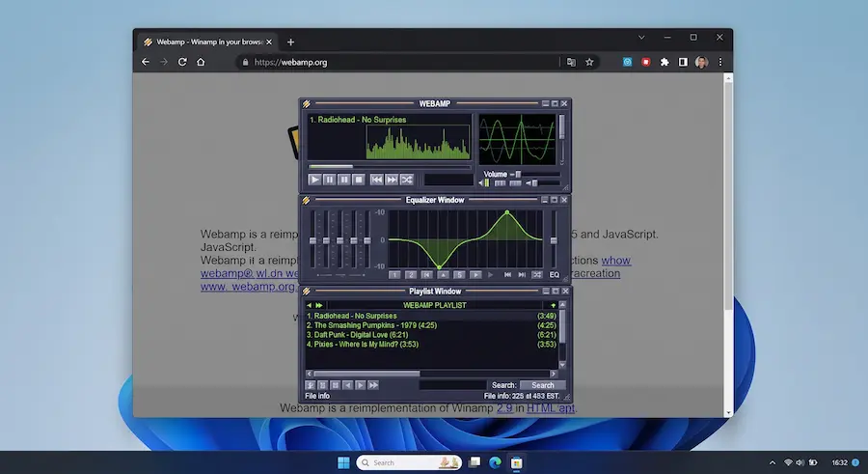
Task: Click the playlist horizontal scrollbar right arrow
Action: tap(553, 374)
